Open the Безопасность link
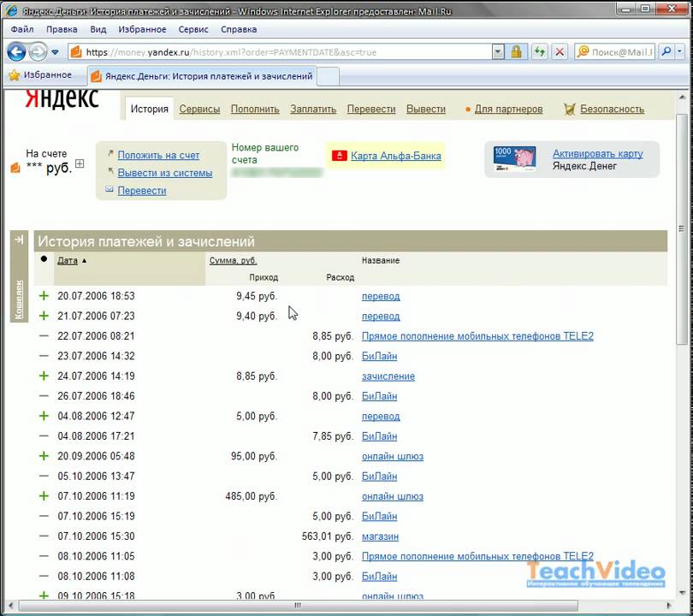Screen dimensions: 693x616 pos(612,110)
